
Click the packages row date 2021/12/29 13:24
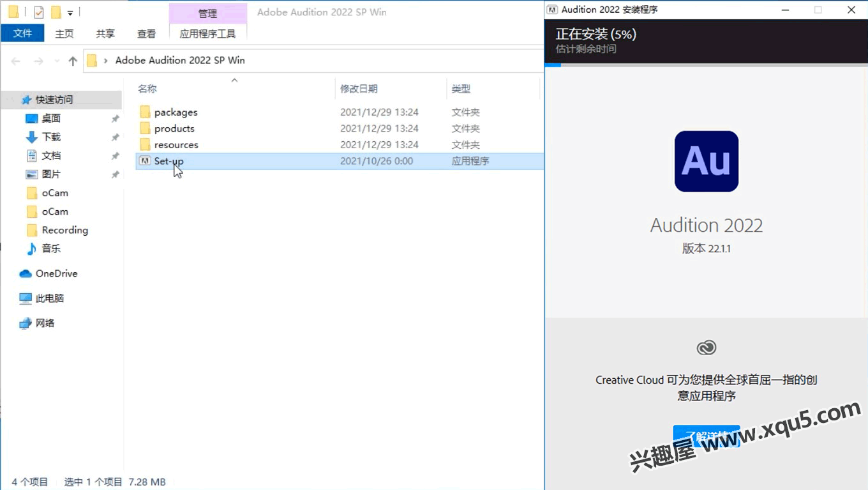[379, 112]
